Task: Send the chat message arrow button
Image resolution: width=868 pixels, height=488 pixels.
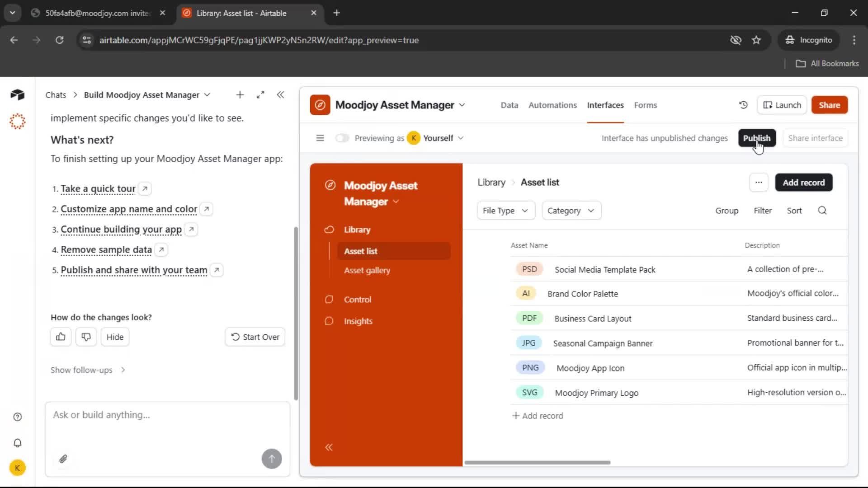Action: (x=272, y=459)
